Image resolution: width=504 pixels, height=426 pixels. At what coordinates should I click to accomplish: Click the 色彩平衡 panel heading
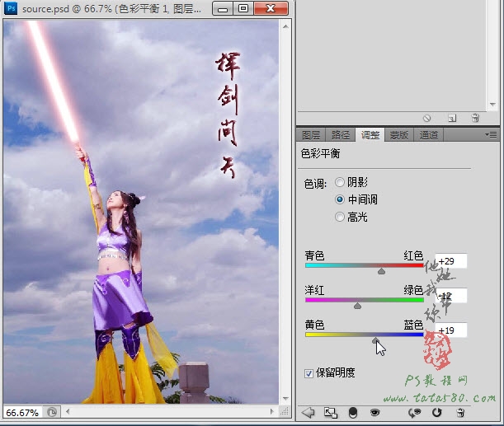pos(320,153)
